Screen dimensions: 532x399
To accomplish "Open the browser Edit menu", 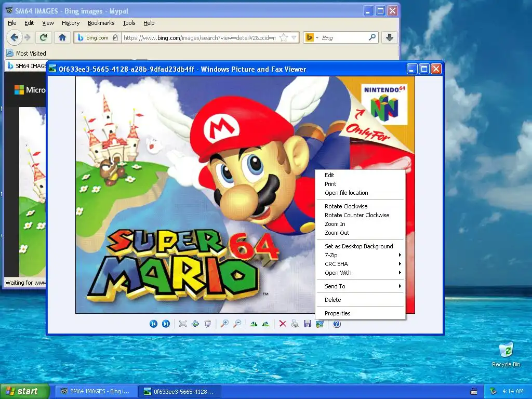I will click(x=29, y=23).
